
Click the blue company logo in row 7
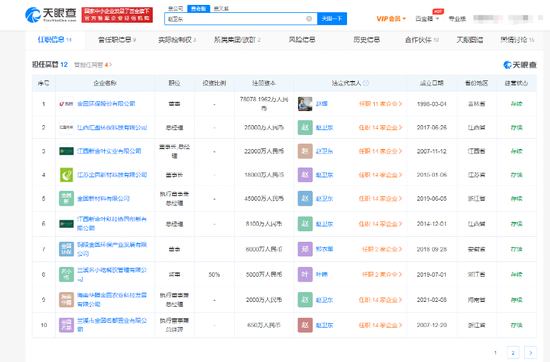(x=66, y=249)
